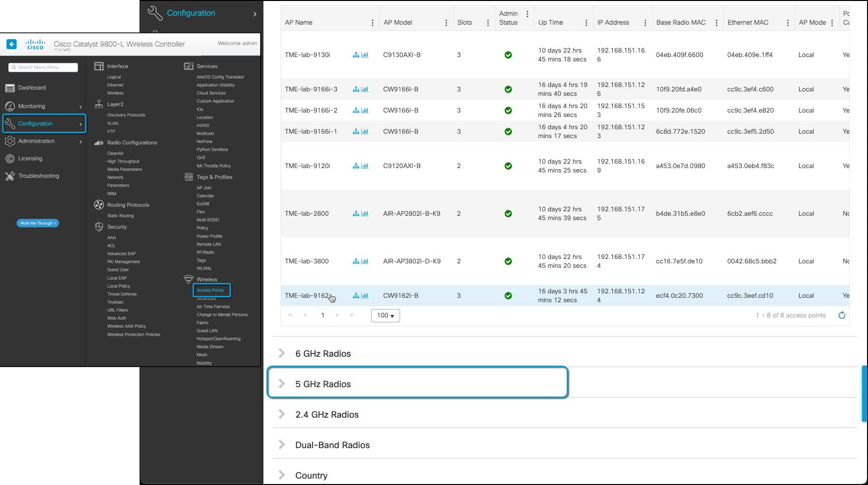Click the last page arrow in pagination

(352, 315)
